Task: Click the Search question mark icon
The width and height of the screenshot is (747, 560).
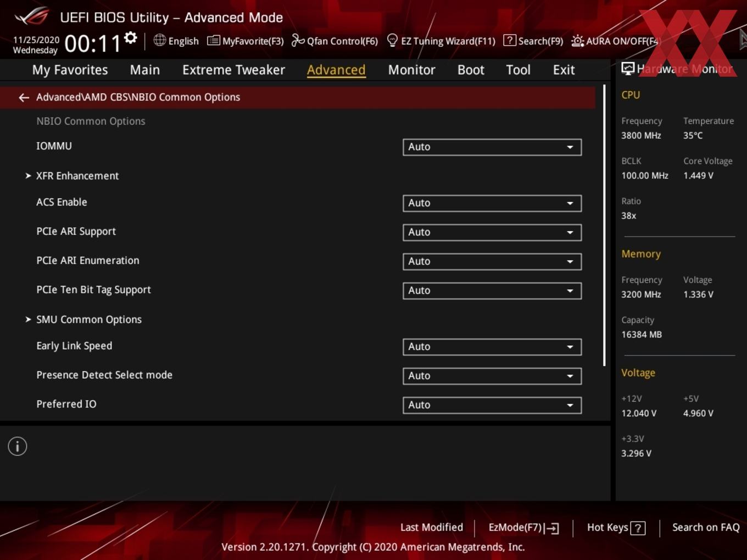Action: [x=510, y=41]
